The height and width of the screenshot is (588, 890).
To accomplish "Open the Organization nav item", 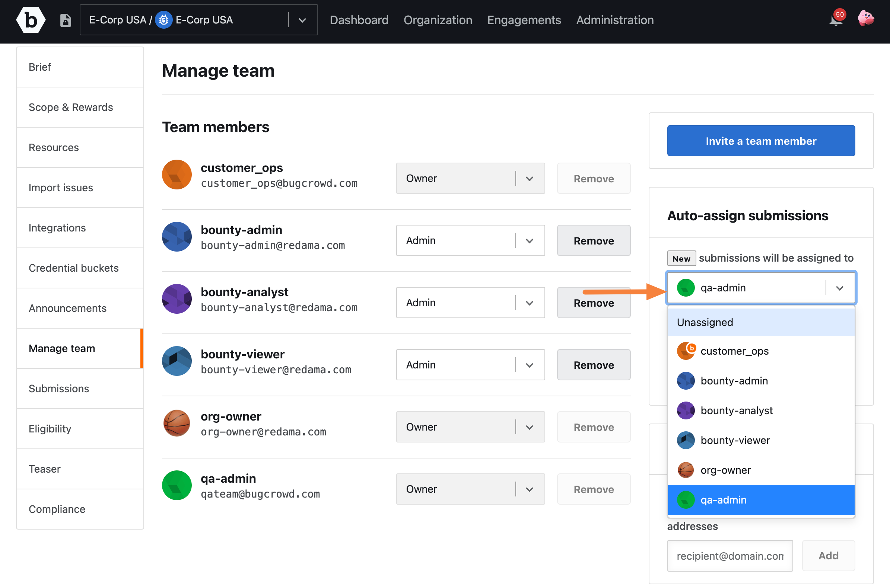I will [438, 20].
